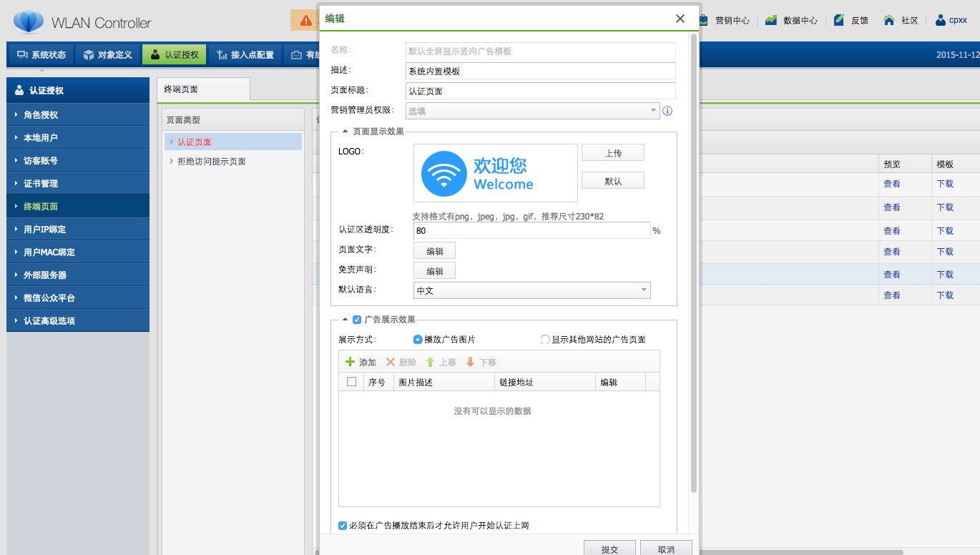The image size is (980, 555).
Task: Open the Community (社区) home icon
Action: [x=889, y=20]
